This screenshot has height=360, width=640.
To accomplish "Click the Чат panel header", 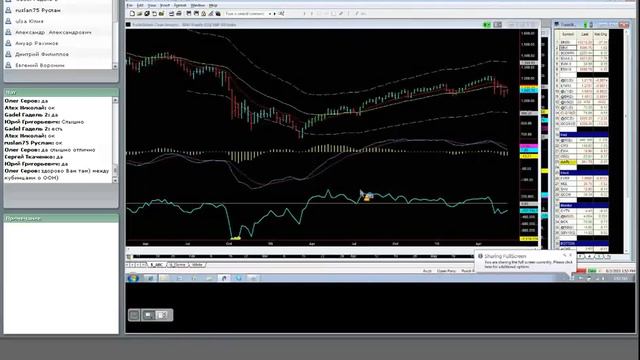I will point(61,92).
